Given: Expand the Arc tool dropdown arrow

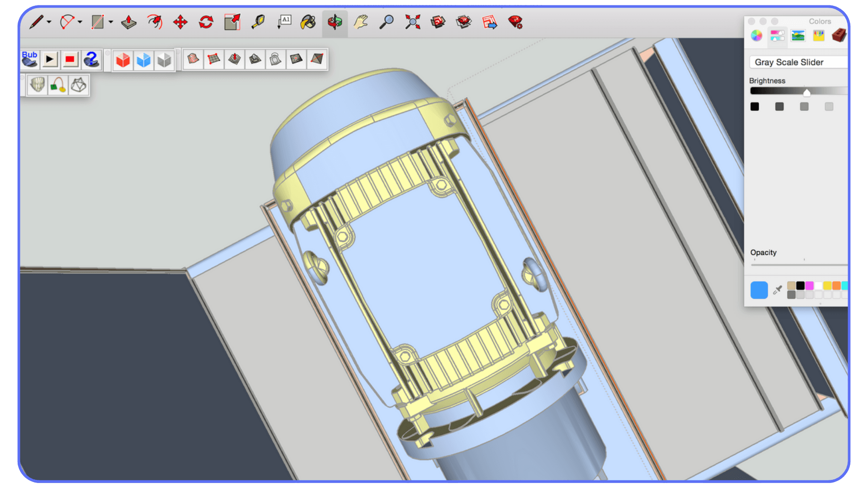Looking at the screenshot, I should 80,22.
